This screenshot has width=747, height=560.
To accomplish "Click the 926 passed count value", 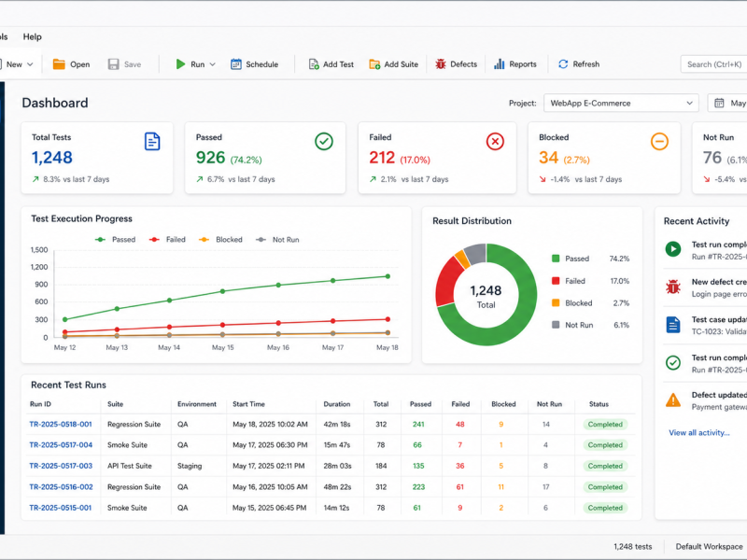I will click(211, 158).
